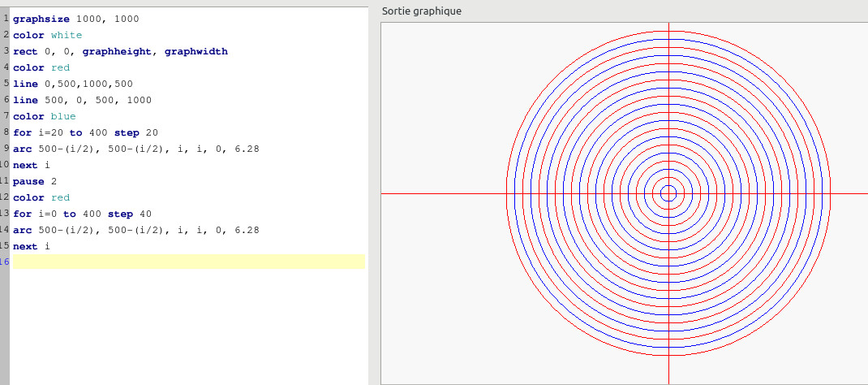Click the word red on line 4
The width and height of the screenshot is (868, 385).
60,67
